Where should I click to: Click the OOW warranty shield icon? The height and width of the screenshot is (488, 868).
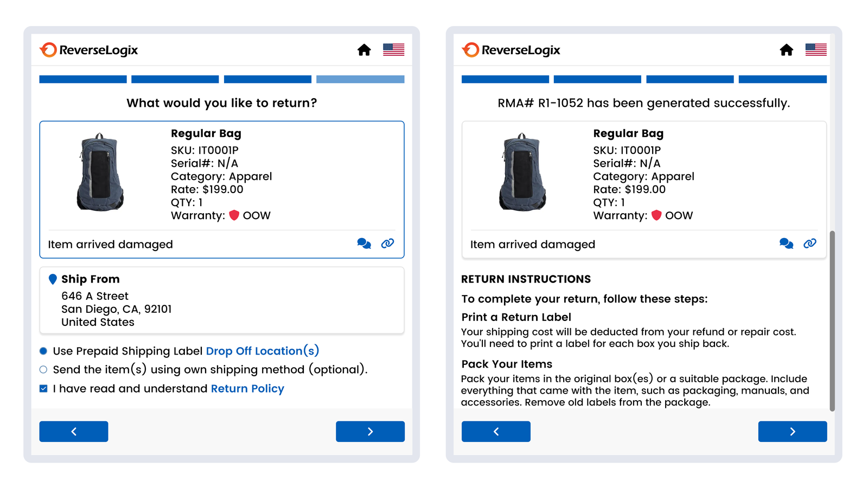[x=234, y=215]
